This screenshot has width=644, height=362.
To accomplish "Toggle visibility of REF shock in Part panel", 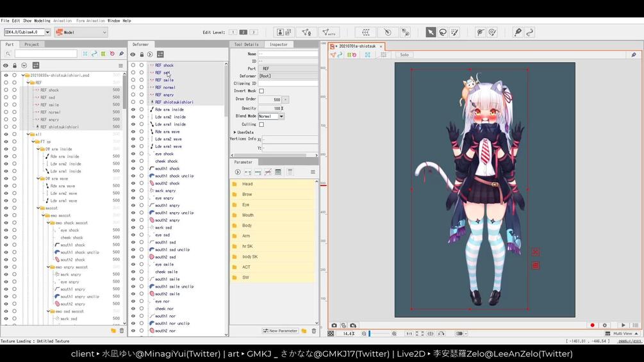I will click(6, 90).
